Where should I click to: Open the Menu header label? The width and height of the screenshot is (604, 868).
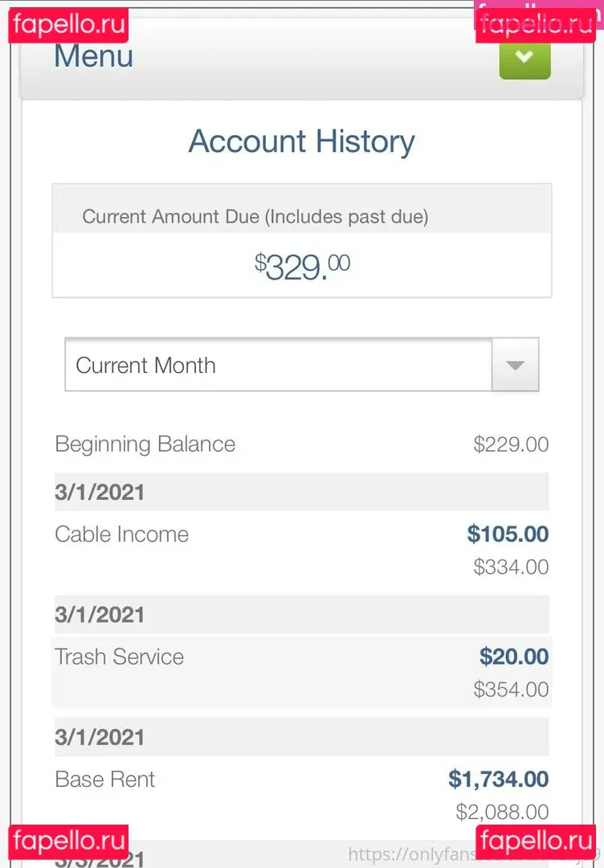[x=93, y=56]
